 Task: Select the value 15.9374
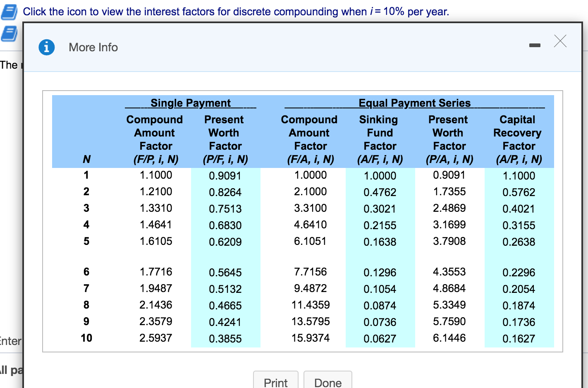pos(311,338)
